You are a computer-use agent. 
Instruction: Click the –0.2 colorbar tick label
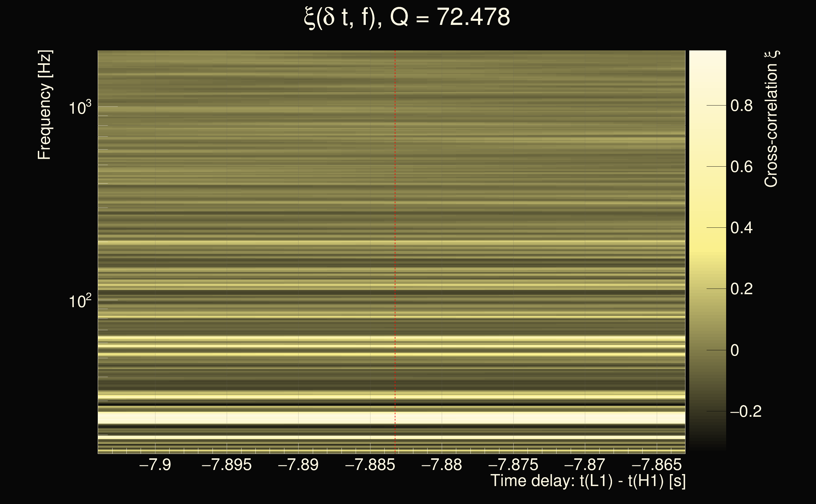click(x=746, y=411)
